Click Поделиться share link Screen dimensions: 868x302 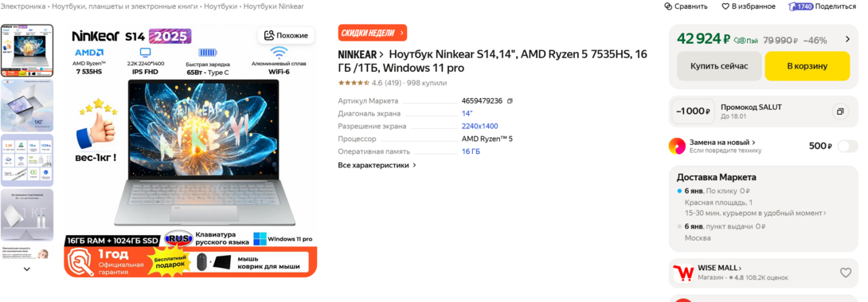(x=835, y=6)
